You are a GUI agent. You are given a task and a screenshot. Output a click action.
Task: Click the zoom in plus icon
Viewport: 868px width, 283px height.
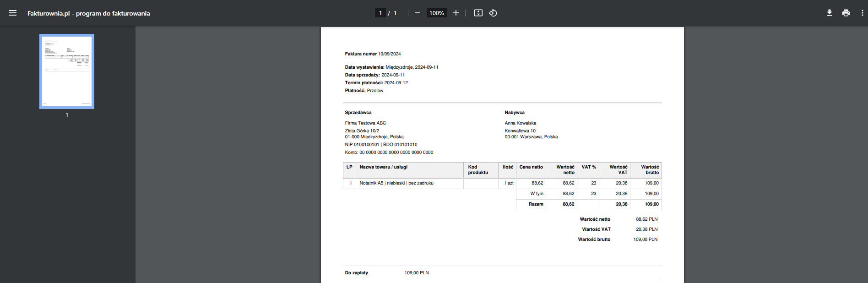click(x=456, y=13)
